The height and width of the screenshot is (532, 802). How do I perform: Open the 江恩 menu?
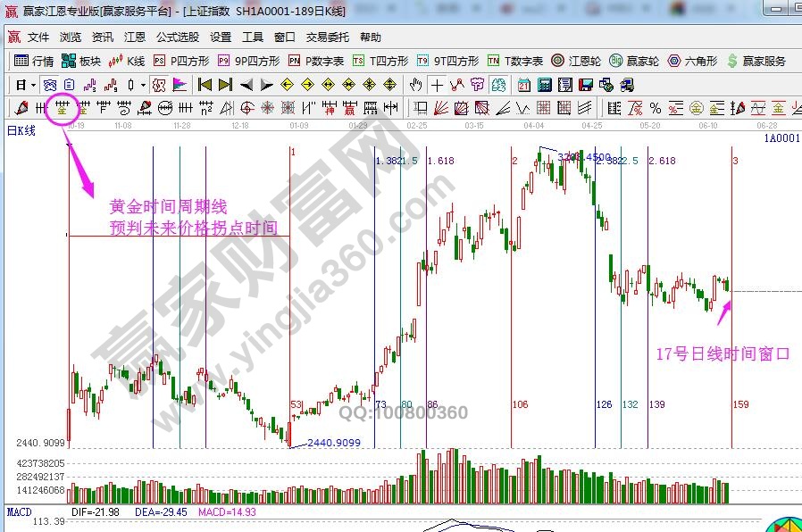(x=135, y=37)
